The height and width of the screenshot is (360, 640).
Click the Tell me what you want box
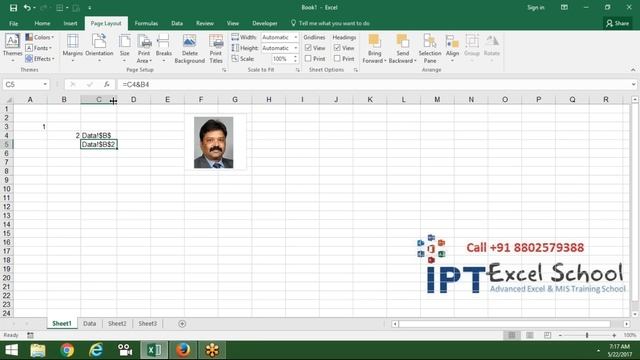pos(330,23)
